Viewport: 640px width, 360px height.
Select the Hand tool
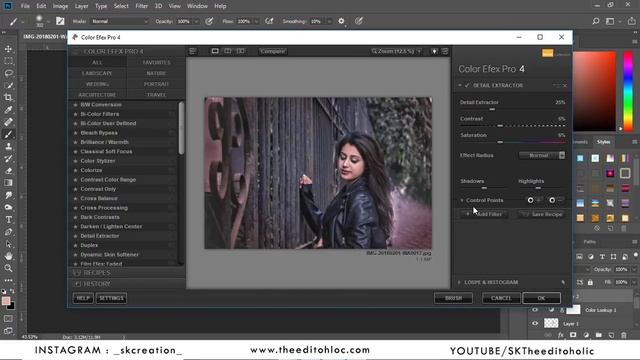click(8, 256)
